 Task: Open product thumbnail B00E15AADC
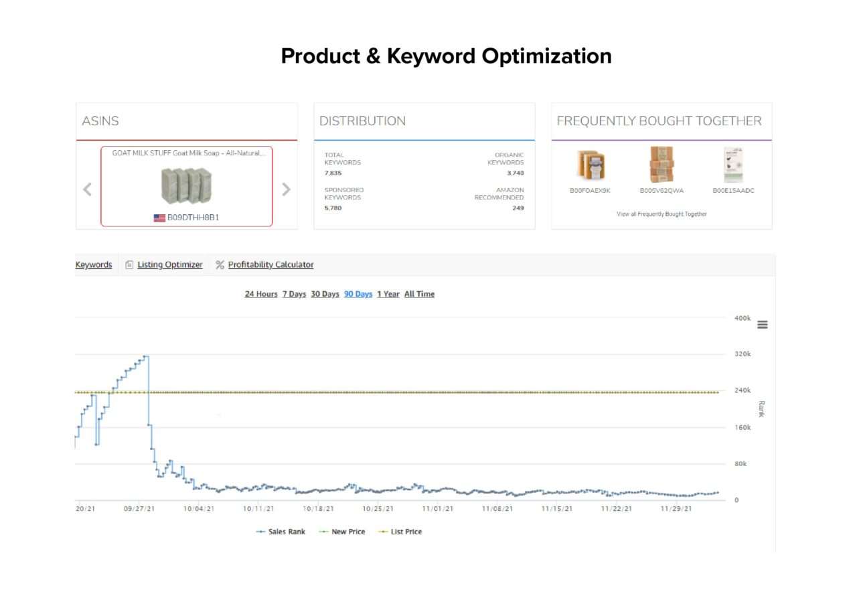pyautogui.click(x=734, y=165)
